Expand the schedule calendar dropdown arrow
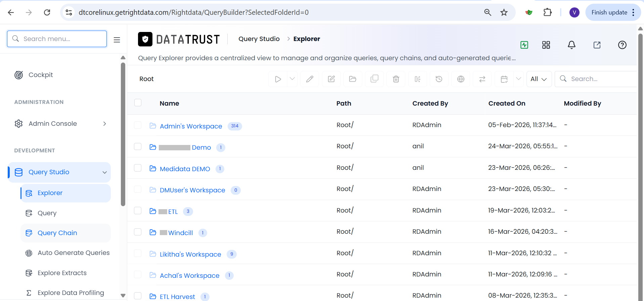The width and height of the screenshot is (644, 301). (x=518, y=79)
